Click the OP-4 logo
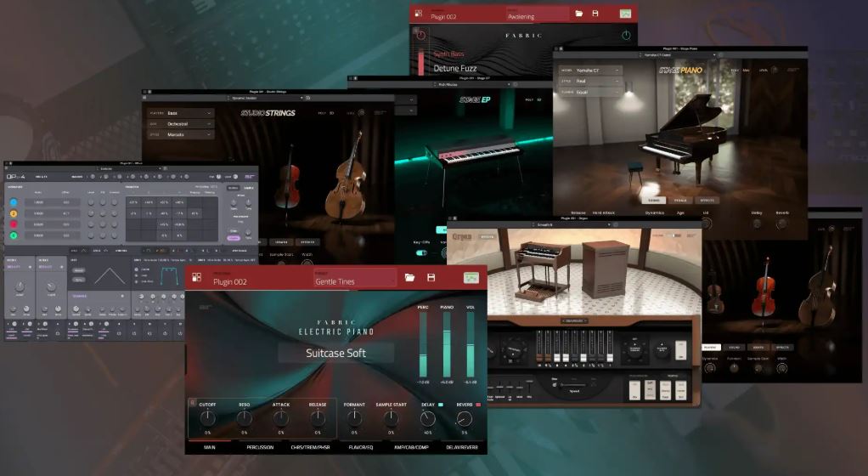This screenshot has height=476, width=868. tap(15, 177)
